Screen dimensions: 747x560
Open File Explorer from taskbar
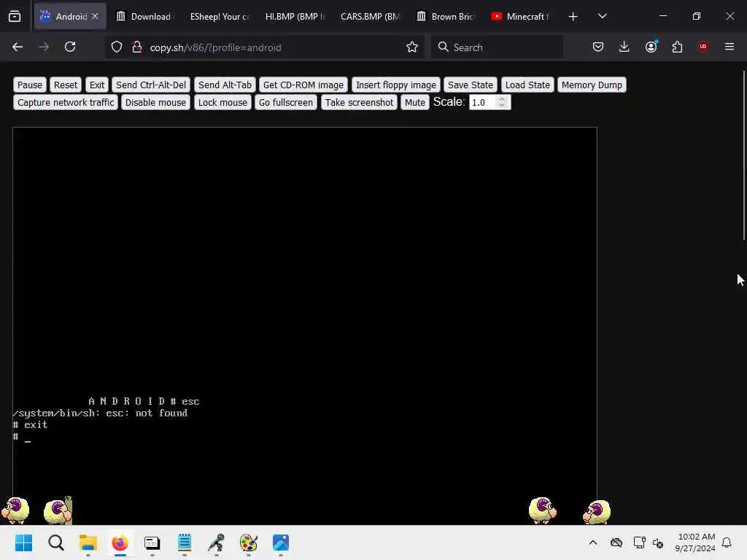(88, 542)
